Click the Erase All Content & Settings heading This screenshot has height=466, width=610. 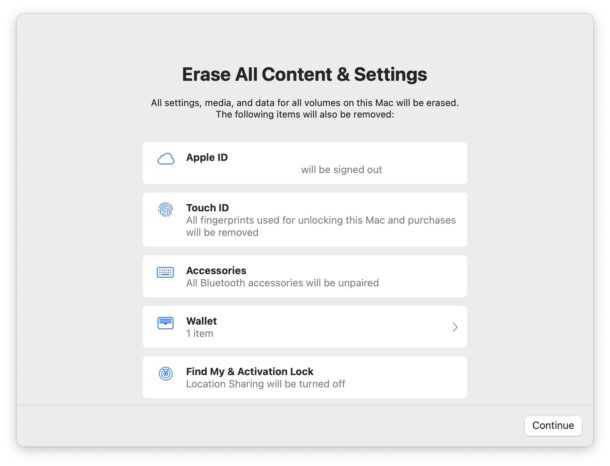pos(304,75)
